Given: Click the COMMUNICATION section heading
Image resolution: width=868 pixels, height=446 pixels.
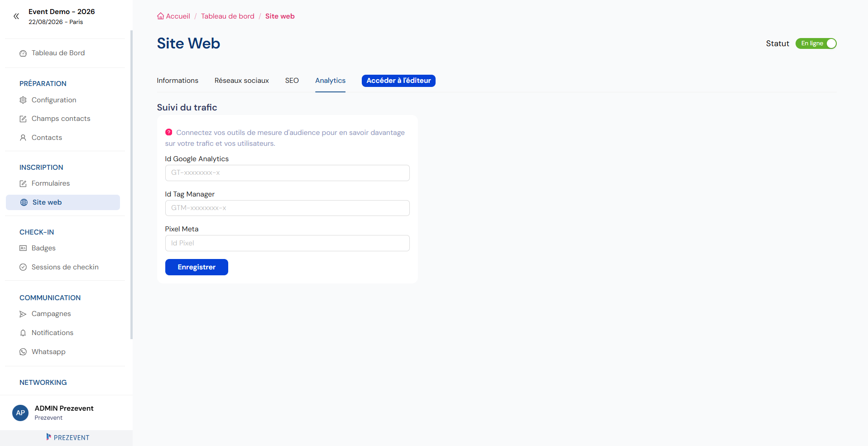Looking at the screenshot, I should click(50, 298).
